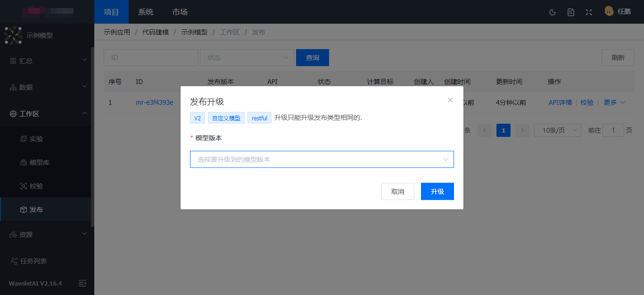644x295 pixels.
Task: Open the mr-e3f4393e ID link
Action: (x=154, y=102)
